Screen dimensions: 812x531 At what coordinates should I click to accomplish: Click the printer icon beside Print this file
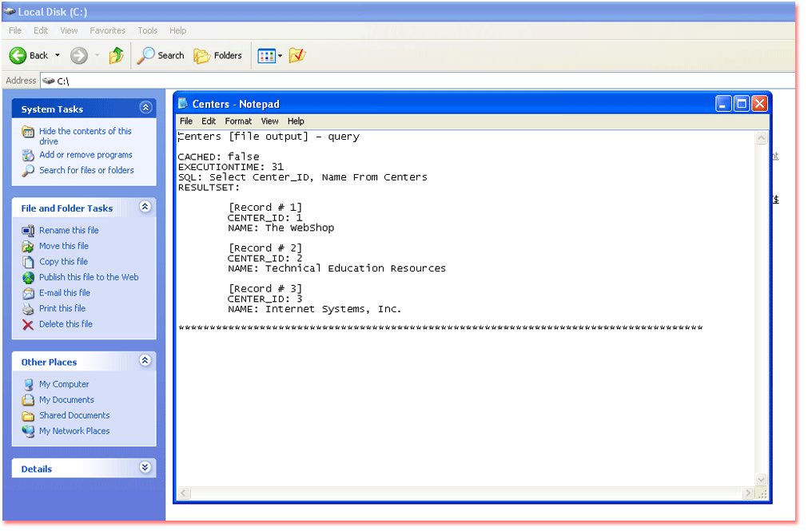(x=28, y=309)
